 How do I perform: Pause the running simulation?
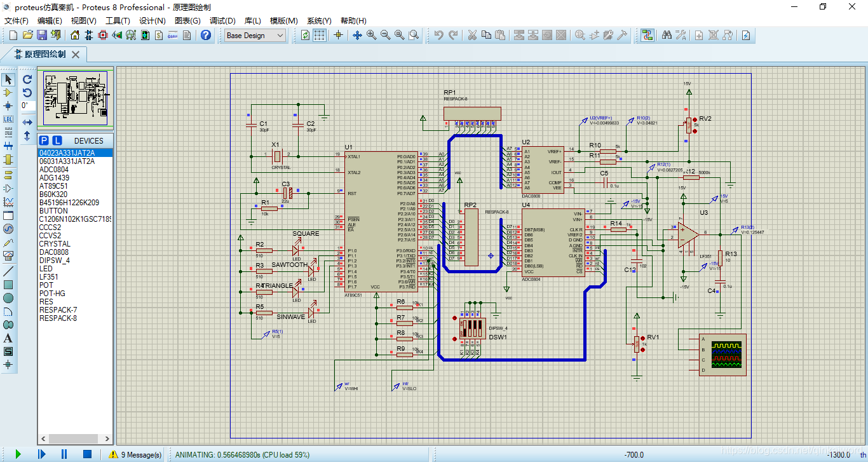64,454
